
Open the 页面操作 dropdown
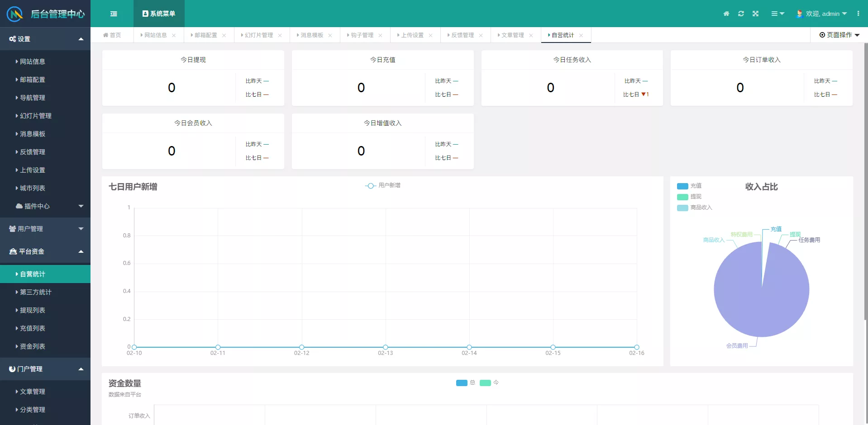[839, 35]
